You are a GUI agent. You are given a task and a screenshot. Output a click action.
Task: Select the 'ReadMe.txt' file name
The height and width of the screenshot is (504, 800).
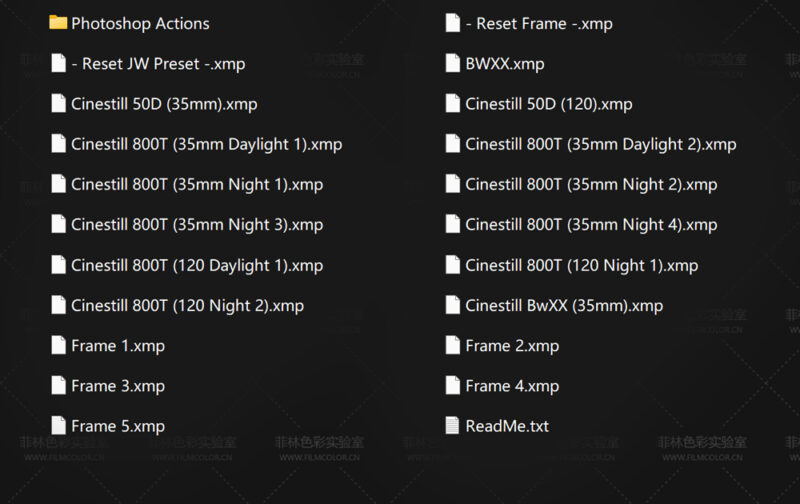tap(507, 426)
